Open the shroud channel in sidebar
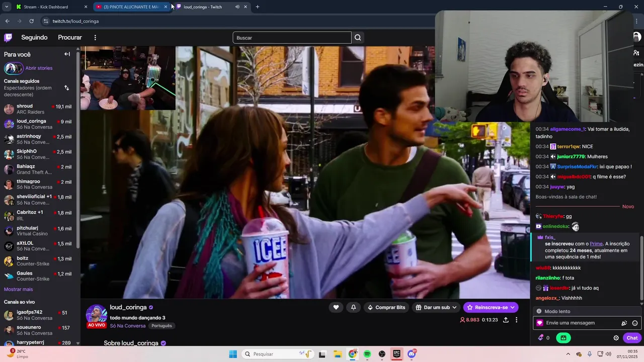The image size is (644, 362). (39, 109)
